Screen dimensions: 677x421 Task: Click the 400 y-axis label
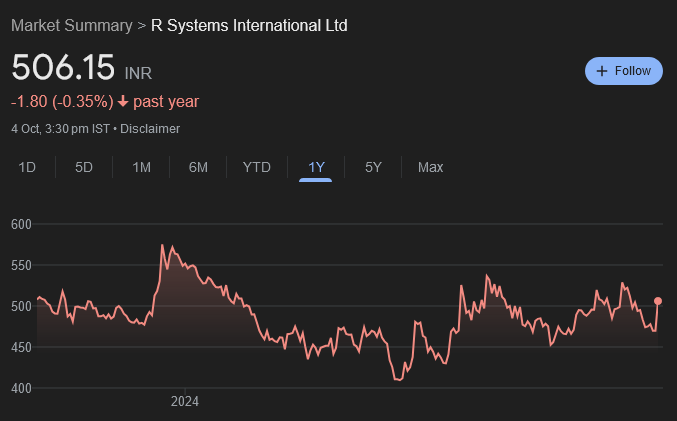tap(21, 388)
